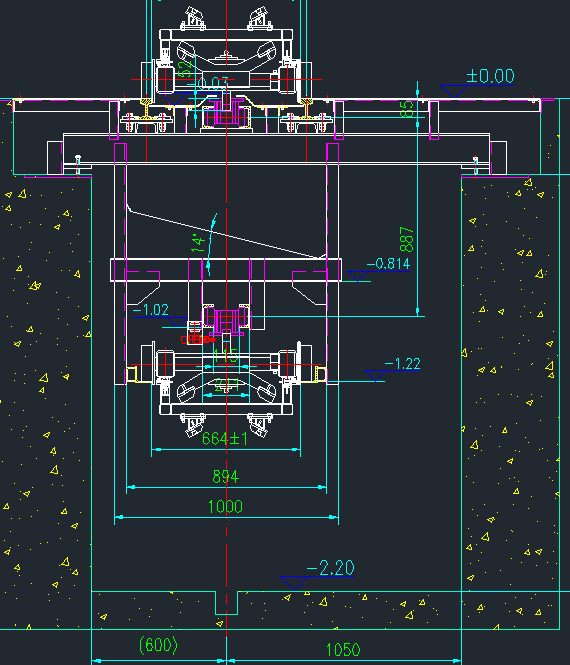This screenshot has width=570, height=665.
Task: Click the 1050 dimension text
Action: pyautogui.click(x=343, y=650)
